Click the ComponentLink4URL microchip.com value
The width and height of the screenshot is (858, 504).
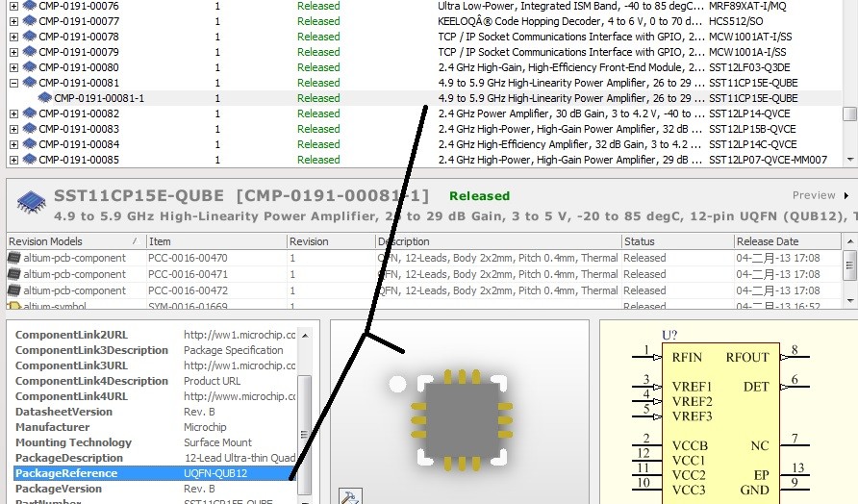tap(239, 396)
